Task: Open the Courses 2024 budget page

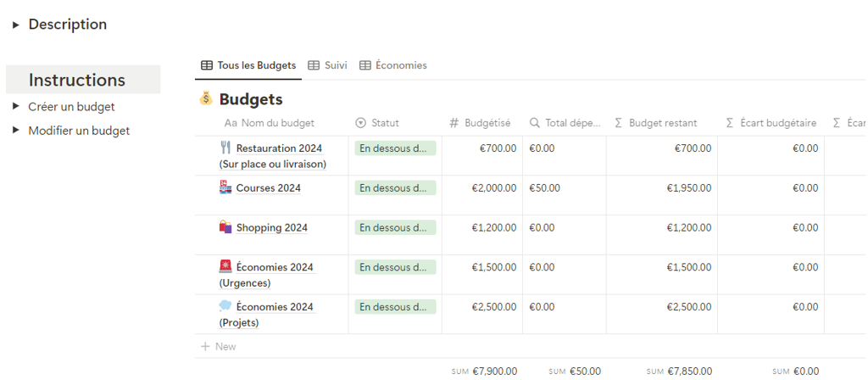Action: coord(268,188)
